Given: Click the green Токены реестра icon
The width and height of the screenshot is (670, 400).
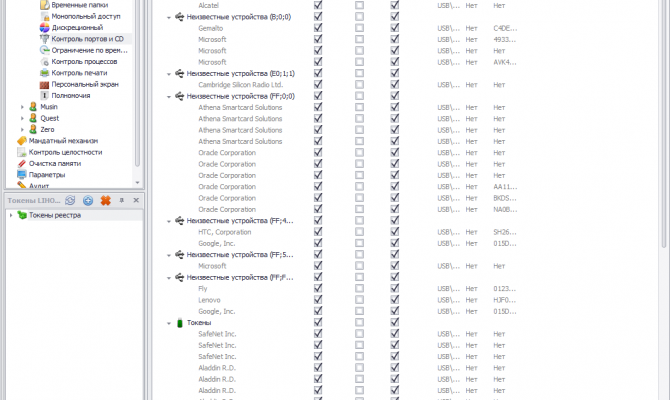Looking at the screenshot, I should (x=22, y=215).
